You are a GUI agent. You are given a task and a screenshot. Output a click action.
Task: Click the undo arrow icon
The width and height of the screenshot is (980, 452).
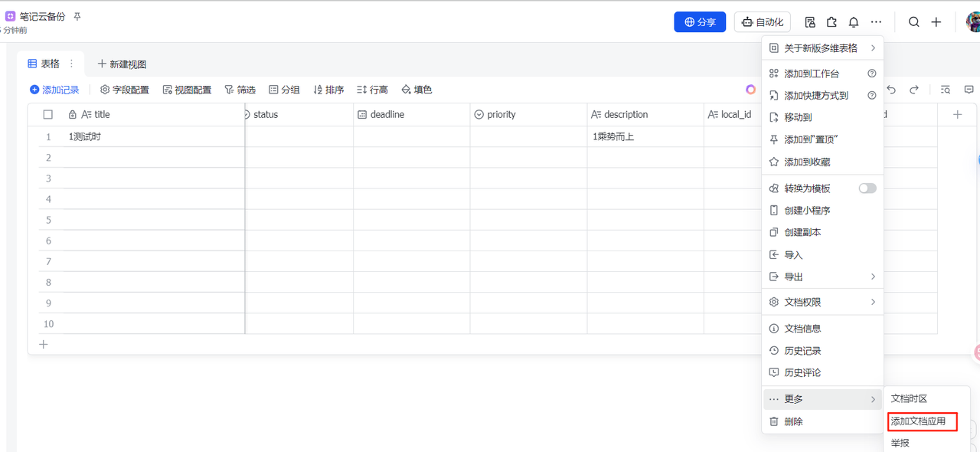[891, 90]
